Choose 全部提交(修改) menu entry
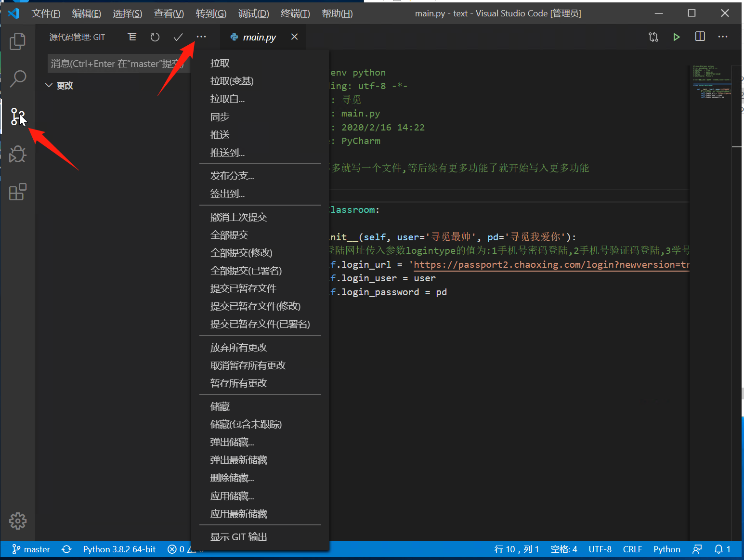The width and height of the screenshot is (744, 560). [260, 253]
